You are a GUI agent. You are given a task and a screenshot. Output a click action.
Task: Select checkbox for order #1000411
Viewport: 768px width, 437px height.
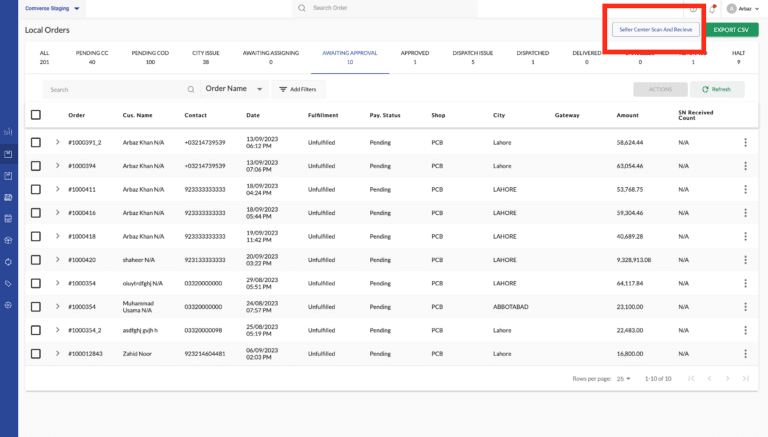(36, 190)
